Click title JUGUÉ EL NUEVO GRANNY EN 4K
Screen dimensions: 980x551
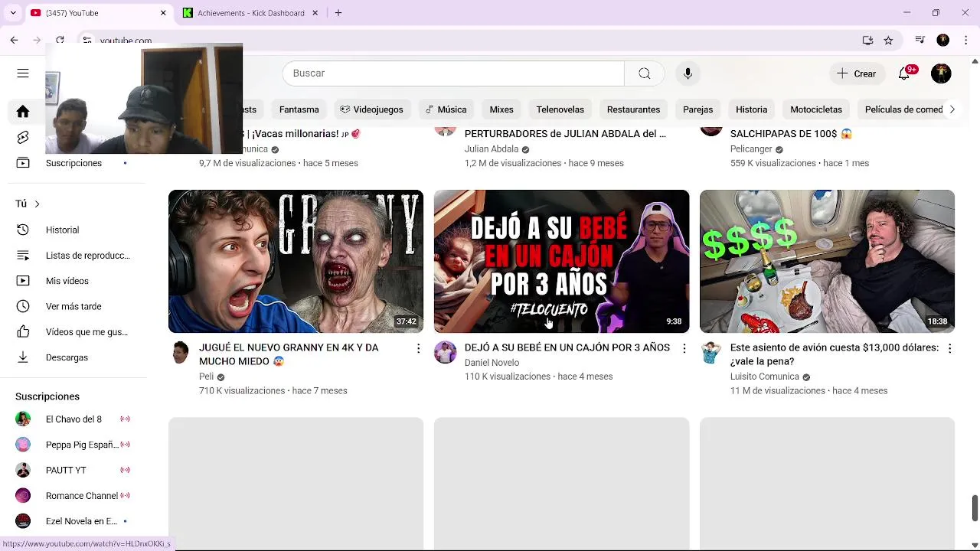289,354
